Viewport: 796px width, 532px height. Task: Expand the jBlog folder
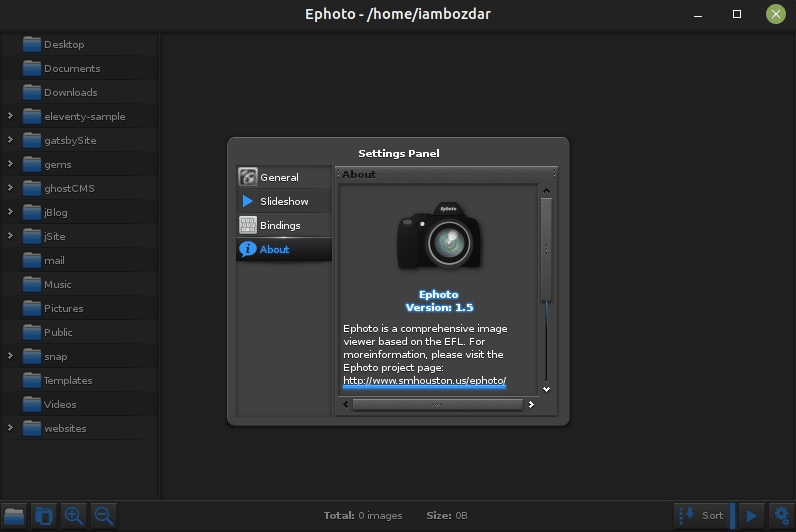(10, 212)
